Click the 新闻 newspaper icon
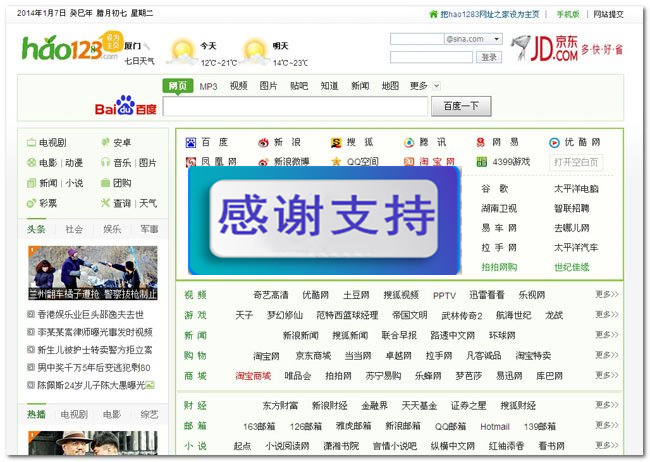Viewport: 650px width, 462px height. pos(32,183)
